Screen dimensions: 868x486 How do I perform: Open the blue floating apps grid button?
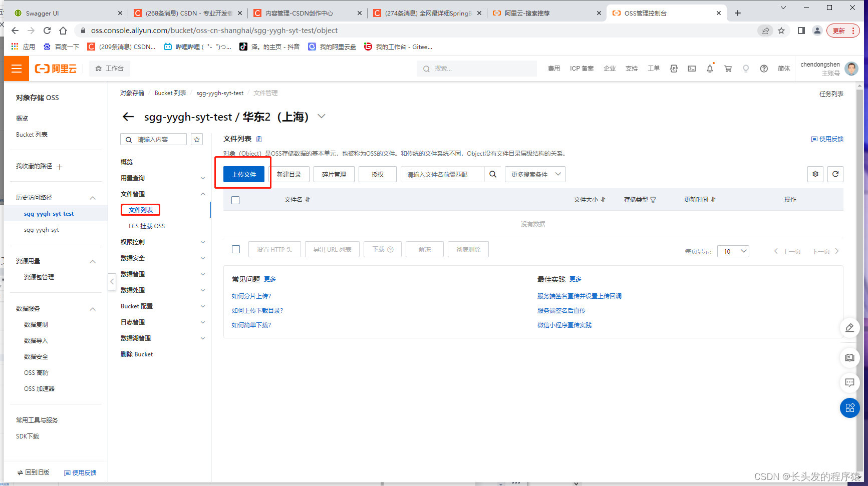pos(850,408)
